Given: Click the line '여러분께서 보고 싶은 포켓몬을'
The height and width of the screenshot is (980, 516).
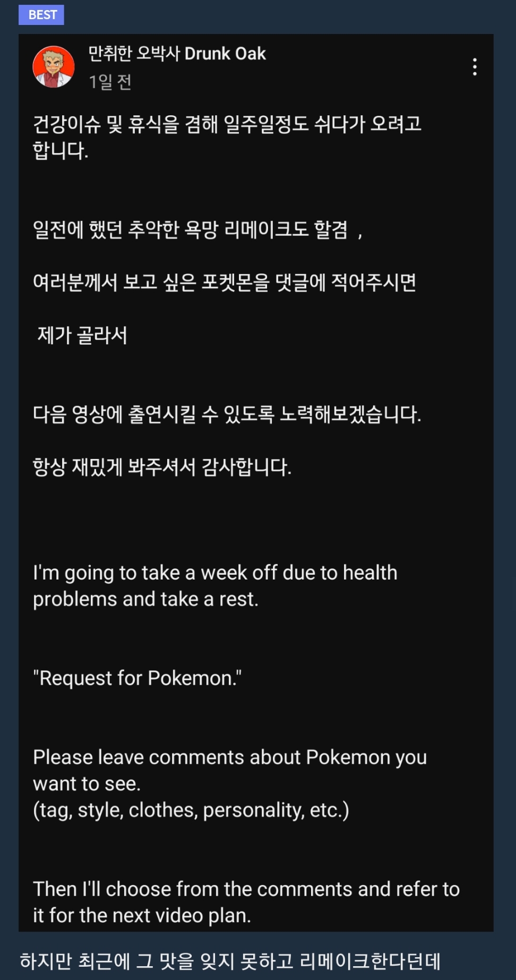Looking at the screenshot, I should coord(224,283).
